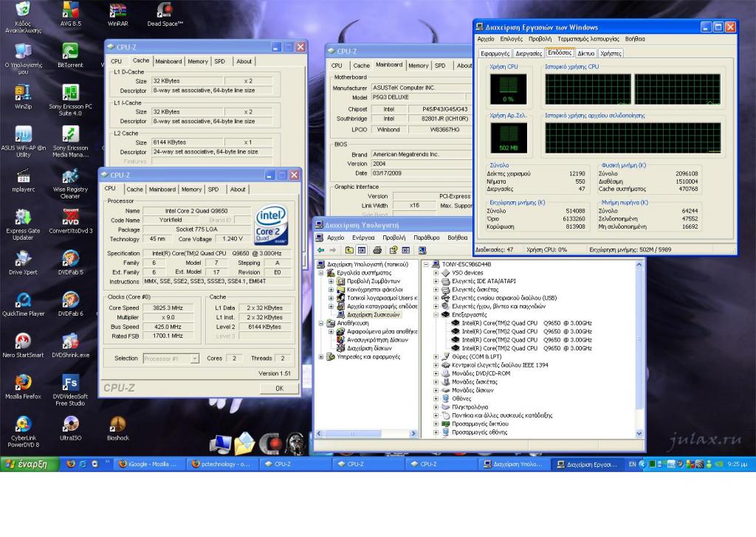The height and width of the screenshot is (537, 756).
Task: Click the EN language indicator in taskbar
Action: pyautogui.click(x=632, y=464)
